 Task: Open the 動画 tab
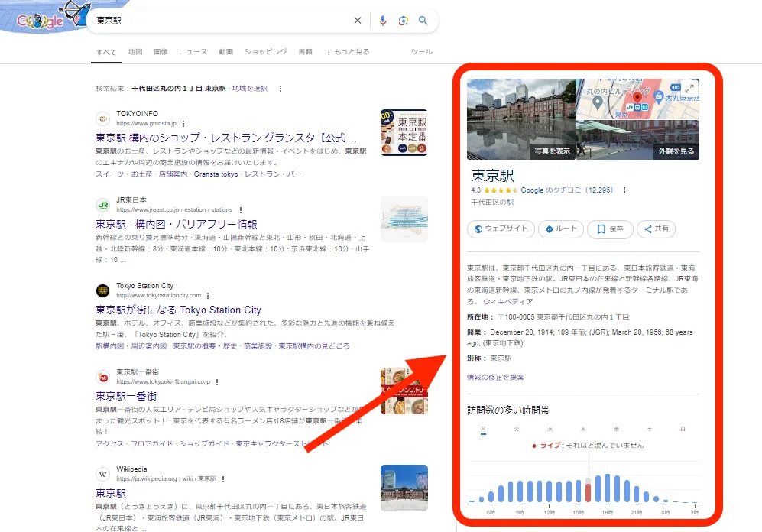click(x=226, y=51)
